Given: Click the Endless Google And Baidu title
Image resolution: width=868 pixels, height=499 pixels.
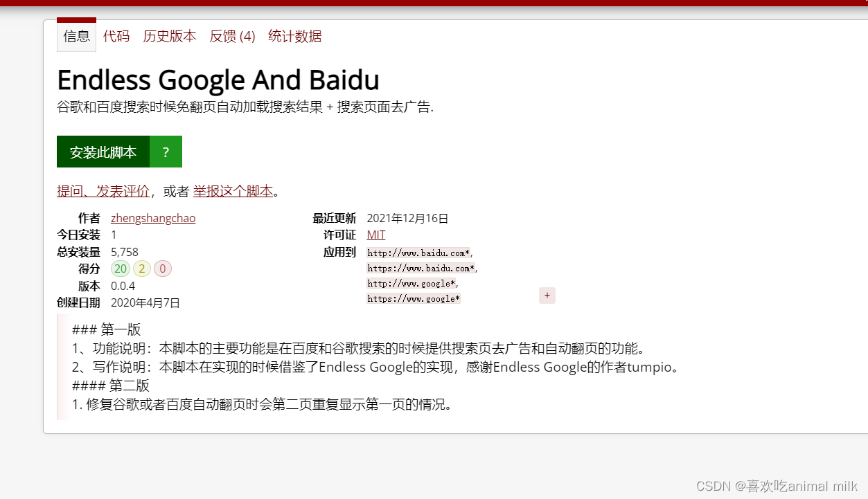Looking at the screenshot, I should click(x=218, y=80).
